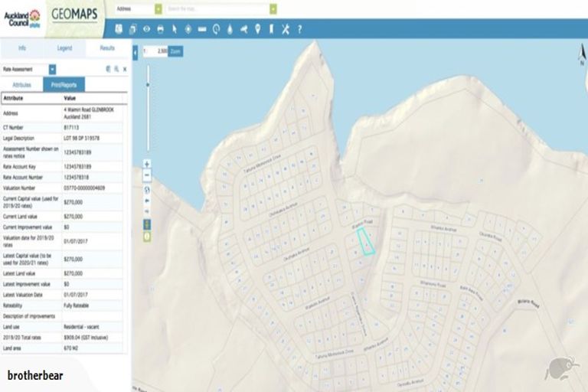
Task: Open the Attributes tab
Action: [22, 85]
